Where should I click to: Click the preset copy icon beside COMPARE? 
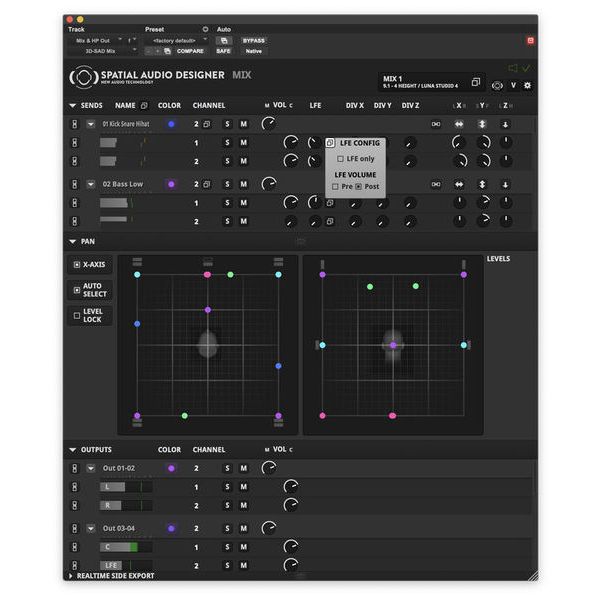tap(167, 51)
